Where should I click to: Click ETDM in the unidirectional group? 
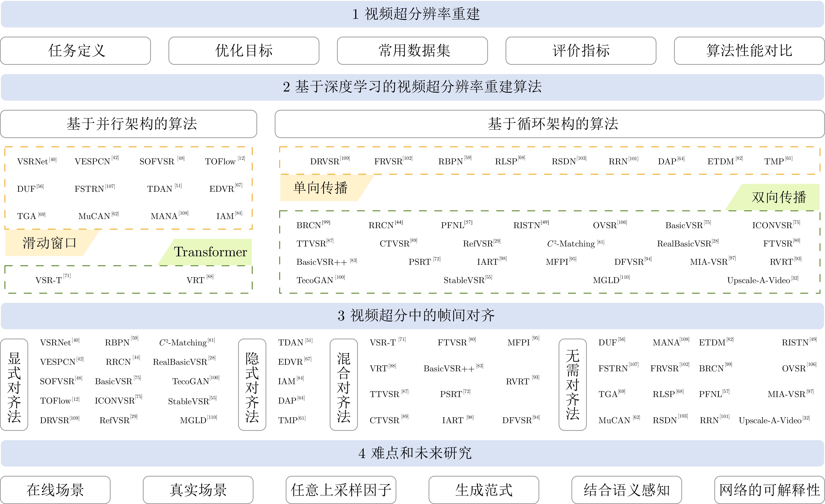[x=725, y=161]
